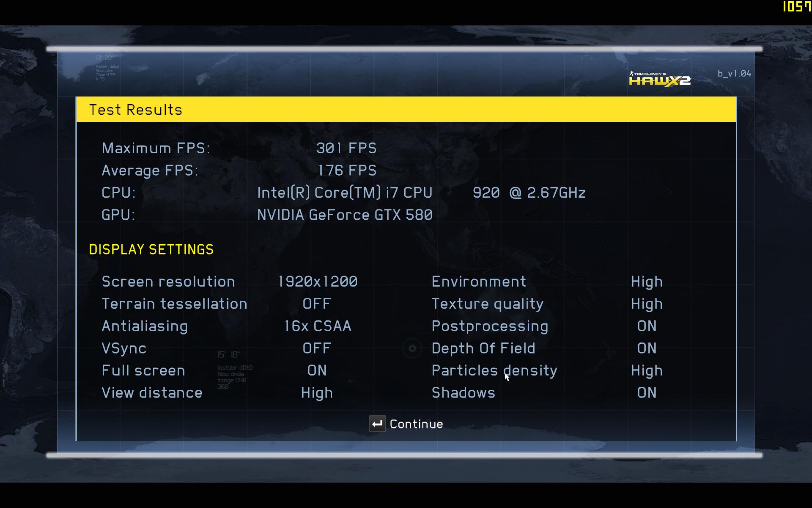
Task: Click the Postprocessing label
Action: pyautogui.click(x=490, y=326)
